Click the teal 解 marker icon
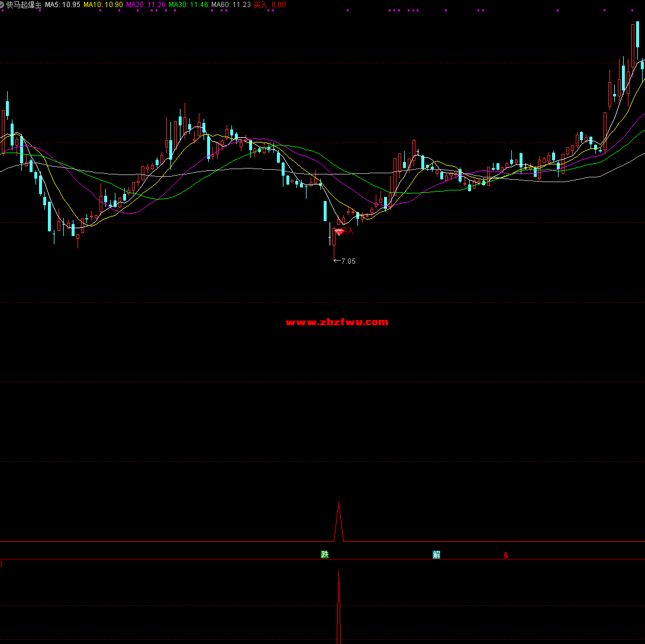 pyautogui.click(x=437, y=555)
